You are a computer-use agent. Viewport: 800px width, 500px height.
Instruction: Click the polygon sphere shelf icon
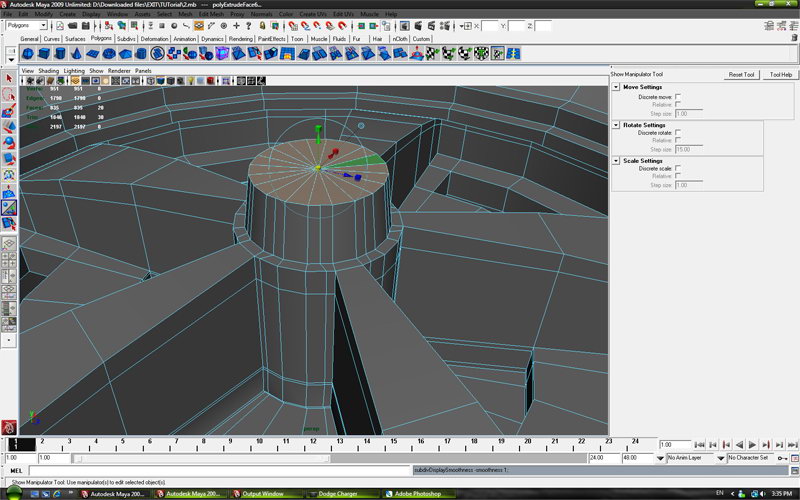[28, 53]
